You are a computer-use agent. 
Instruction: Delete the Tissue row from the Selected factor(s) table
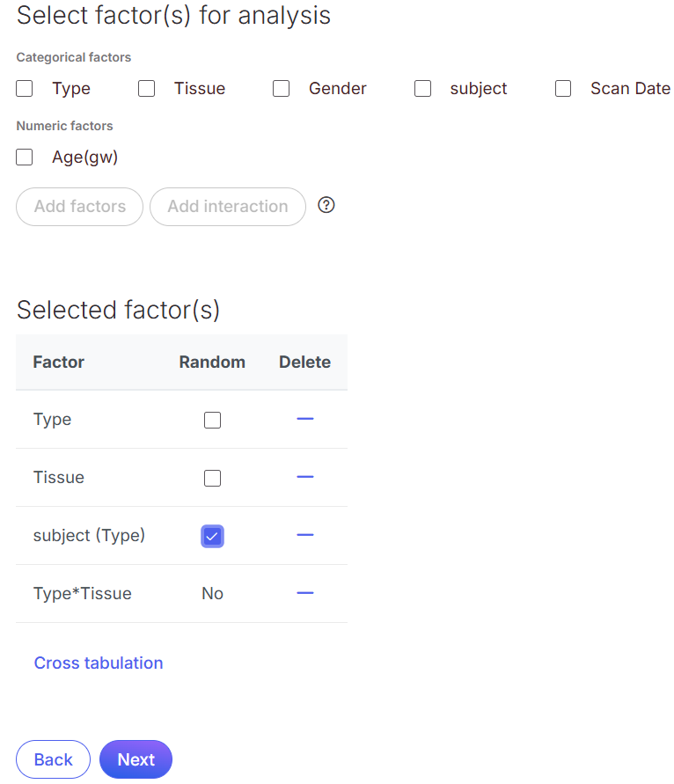[305, 477]
